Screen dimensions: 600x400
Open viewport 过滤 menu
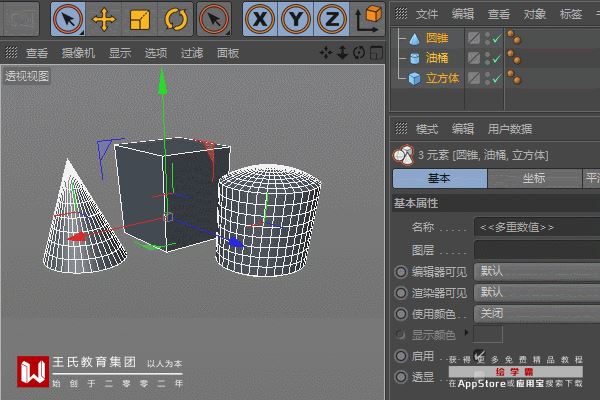[x=192, y=53]
